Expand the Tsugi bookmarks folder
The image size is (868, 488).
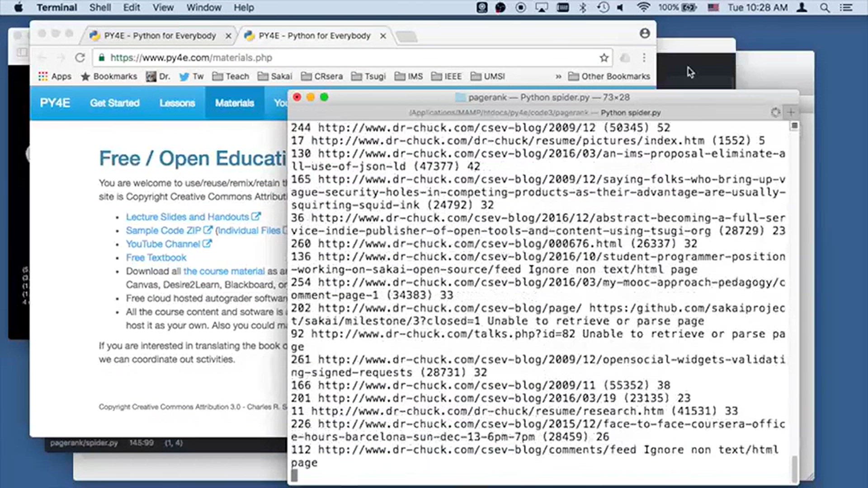(x=368, y=76)
